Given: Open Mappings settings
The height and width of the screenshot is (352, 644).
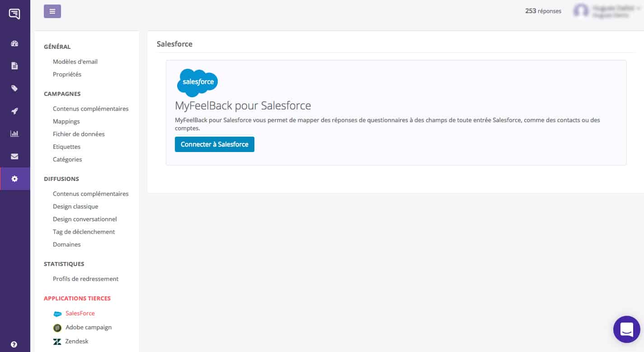Looking at the screenshot, I should pos(66,121).
